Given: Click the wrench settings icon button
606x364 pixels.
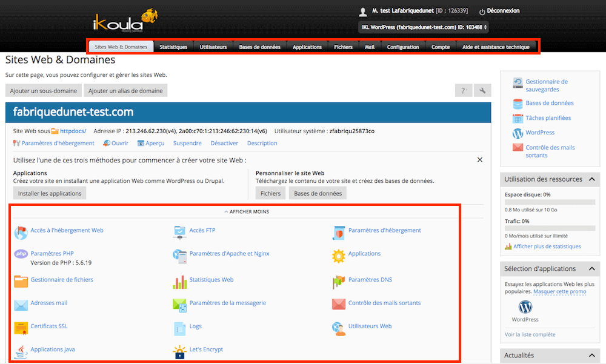Looking at the screenshot, I should coord(482,91).
